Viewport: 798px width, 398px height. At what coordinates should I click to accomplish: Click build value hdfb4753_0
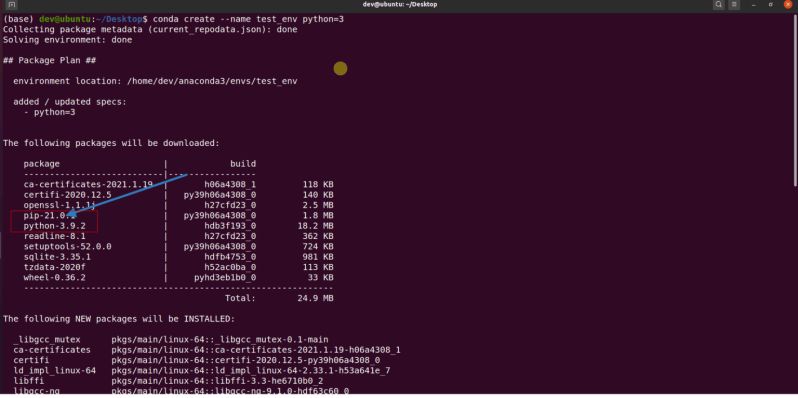click(230, 257)
